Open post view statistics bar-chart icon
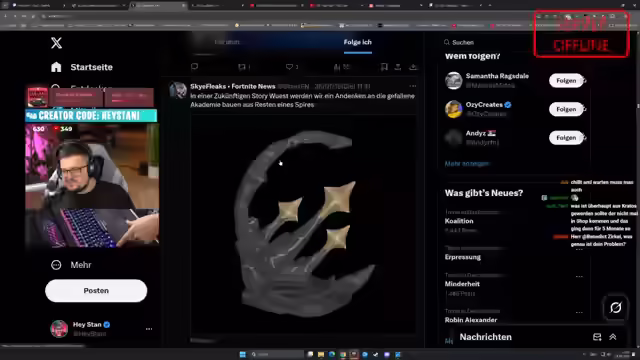 337,67
